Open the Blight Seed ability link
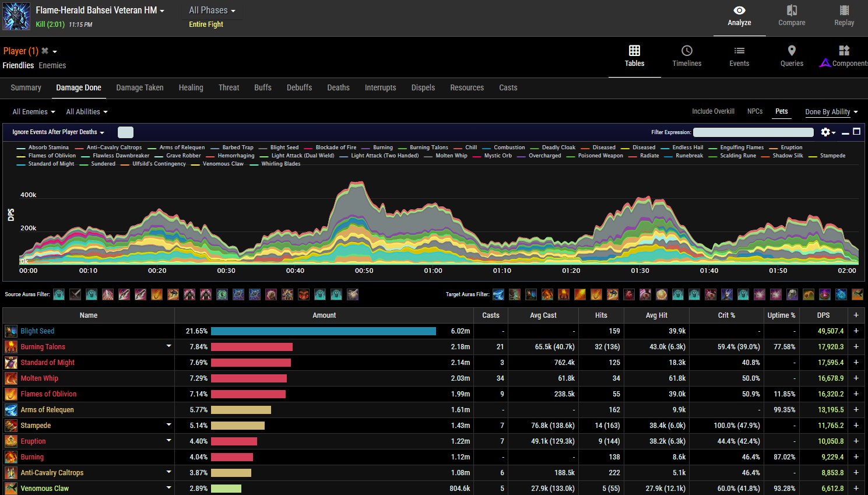 (37, 331)
